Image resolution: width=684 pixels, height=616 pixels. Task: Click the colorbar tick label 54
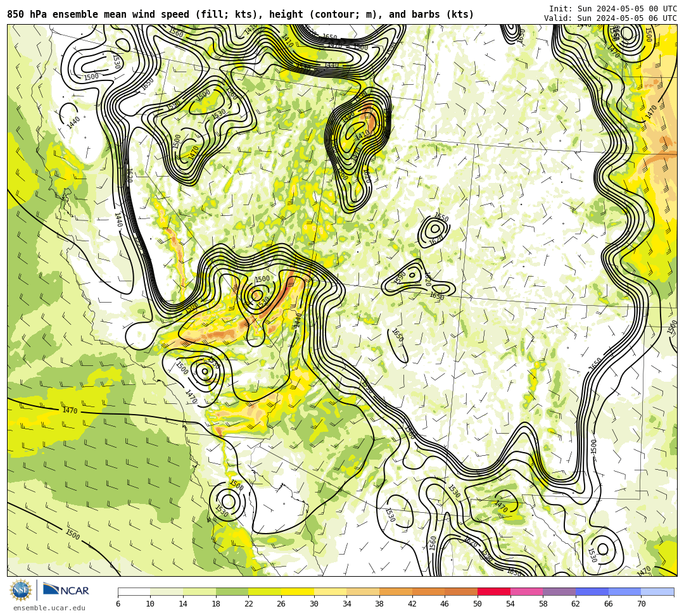tap(510, 604)
